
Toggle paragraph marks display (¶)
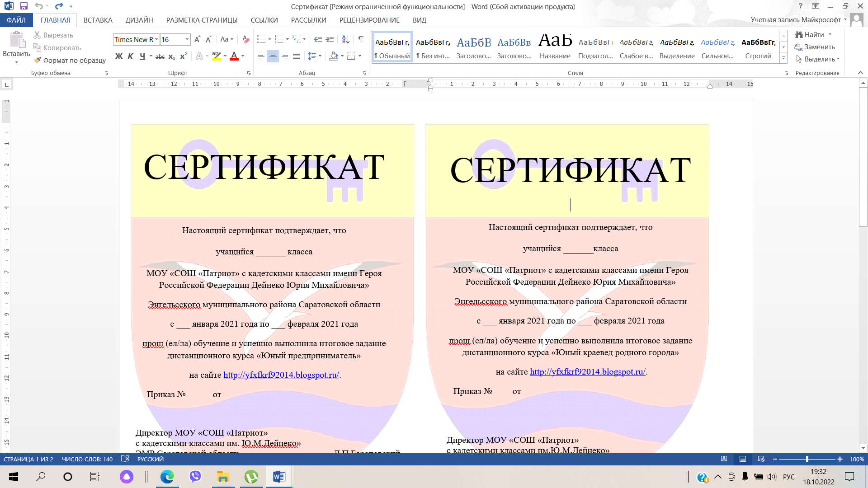tap(361, 40)
